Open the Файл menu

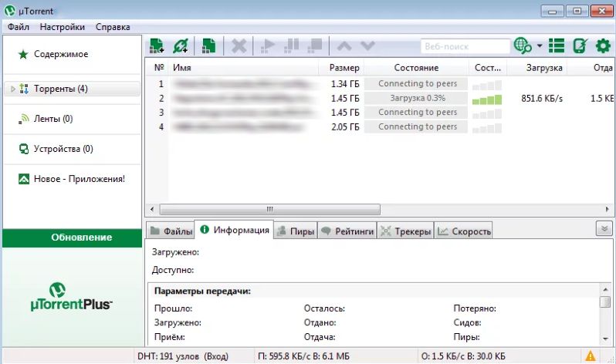click(18, 27)
